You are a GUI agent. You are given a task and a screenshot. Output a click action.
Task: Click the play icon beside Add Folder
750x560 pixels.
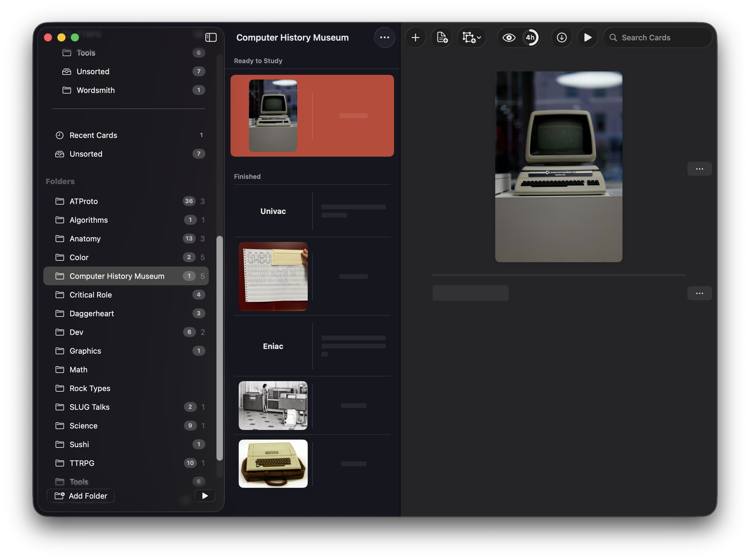pyautogui.click(x=204, y=496)
